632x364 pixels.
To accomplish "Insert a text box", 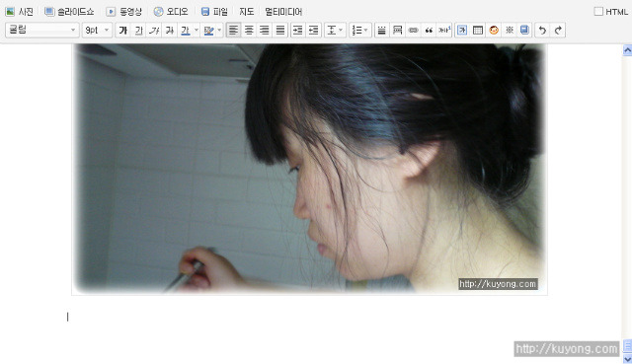I will pos(462,31).
